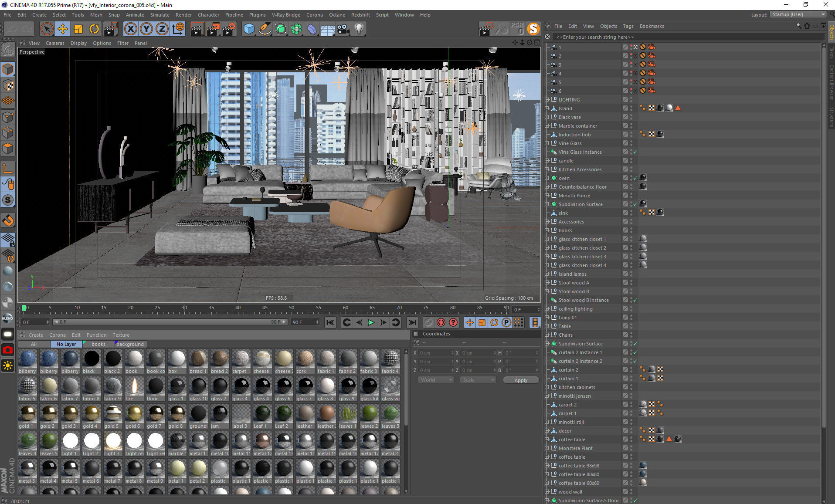The image size is (835, 504).
Task: Expand the Island object hierarchy
Action: tap(547, 108)
